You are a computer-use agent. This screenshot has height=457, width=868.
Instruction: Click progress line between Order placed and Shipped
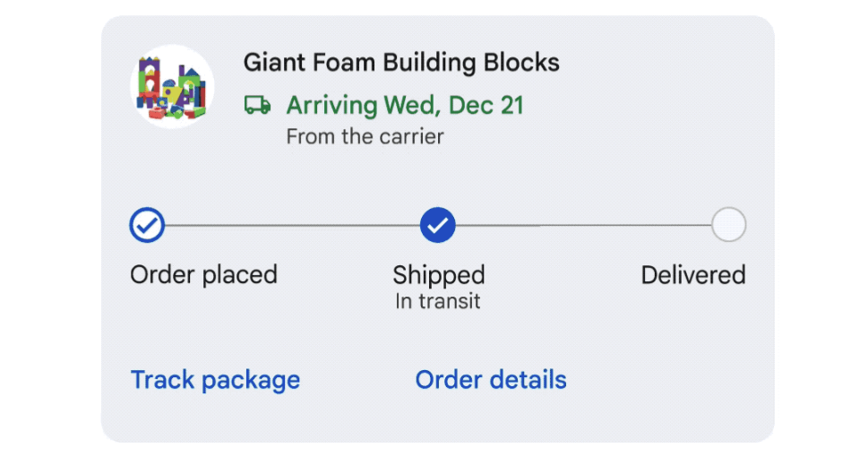click(292, 226)
